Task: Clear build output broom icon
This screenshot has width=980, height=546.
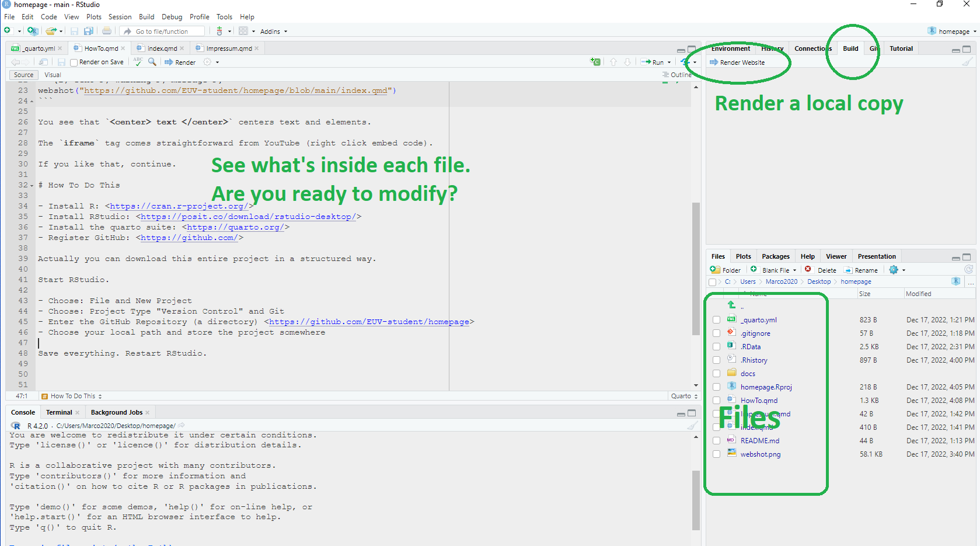Action: click(968, 62)
